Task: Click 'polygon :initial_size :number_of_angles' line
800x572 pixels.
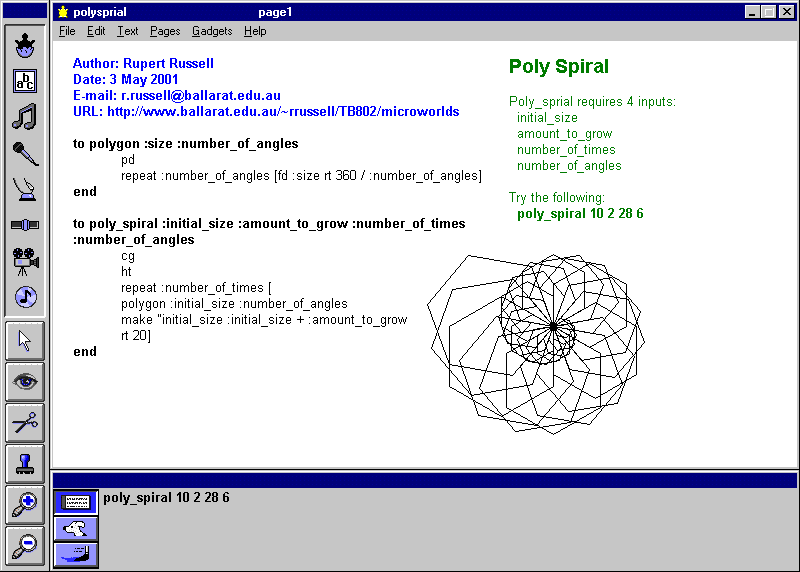Action: [234, 304]
